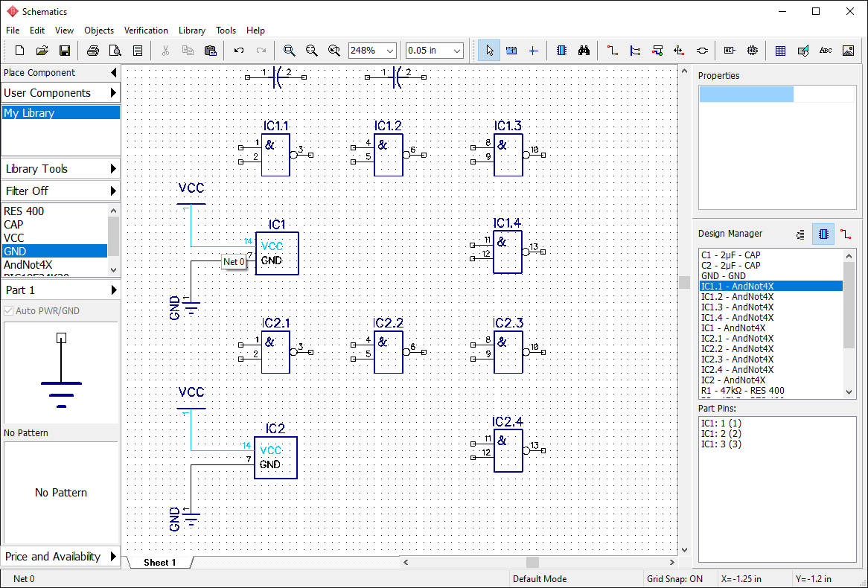The height and width of the screenshot is (588, 868).
Task: Click the IC1: 2 (2) part pin
Action: [721, 433]
